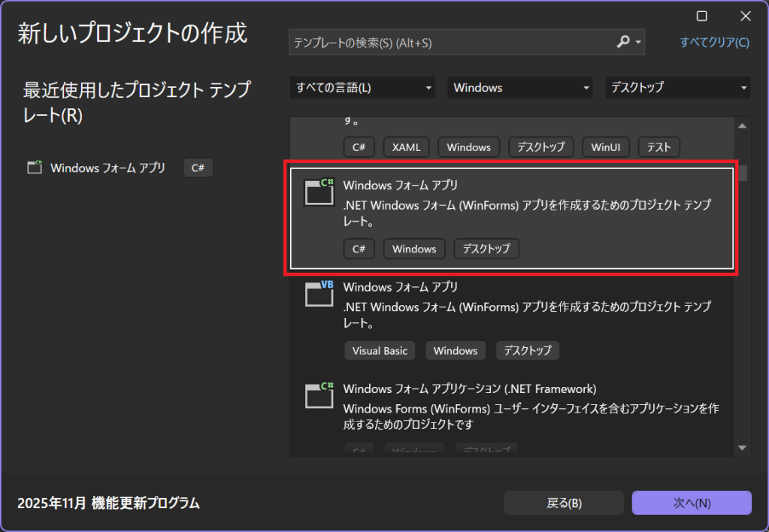Click the 戻る(B) button
The image size is (769, 532).
[x=564, y=503]
